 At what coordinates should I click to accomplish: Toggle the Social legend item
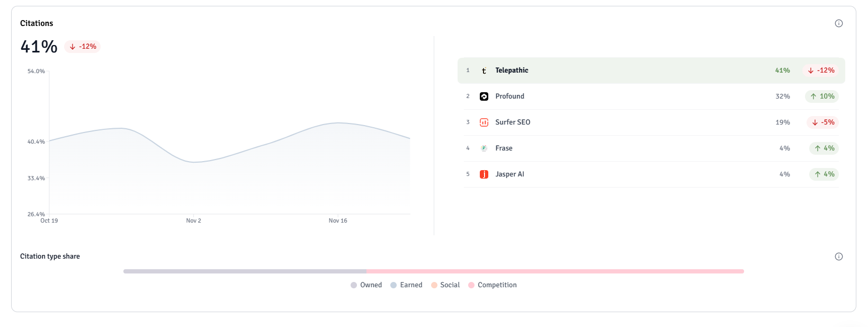click(x=445, y=285)
